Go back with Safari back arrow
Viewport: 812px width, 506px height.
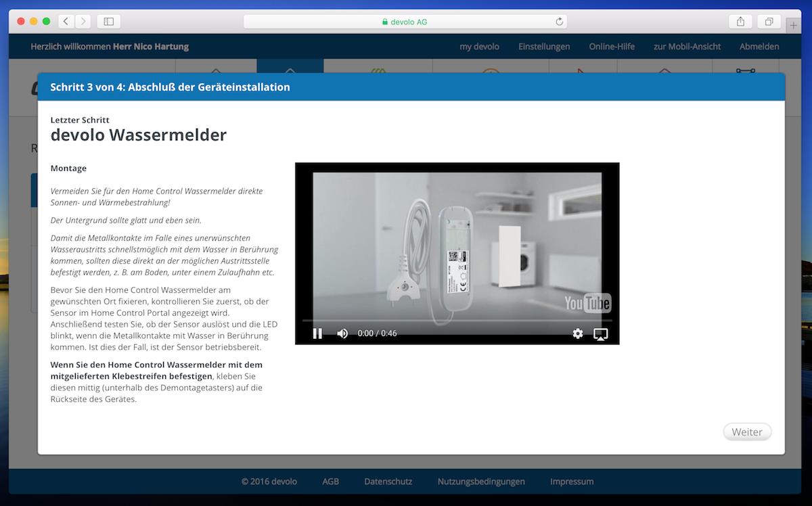[66, 22]
